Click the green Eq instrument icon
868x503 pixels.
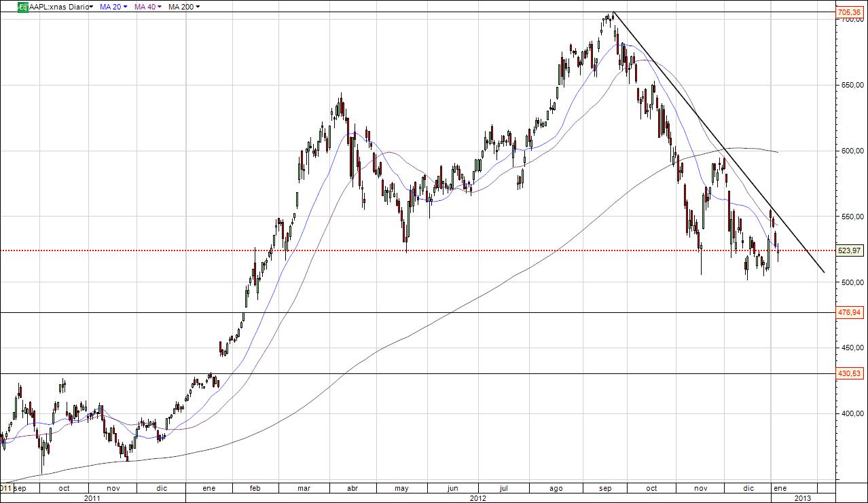point(23,7)
